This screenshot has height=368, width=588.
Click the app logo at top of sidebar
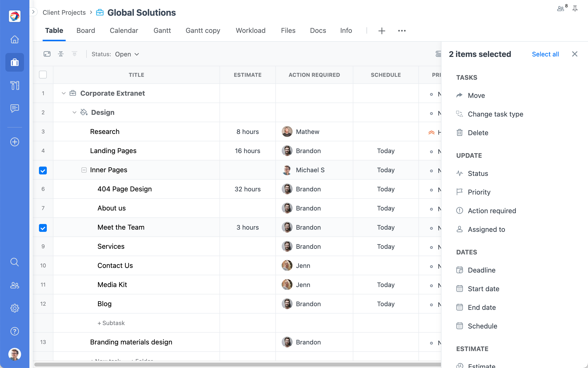coord(15,16)
